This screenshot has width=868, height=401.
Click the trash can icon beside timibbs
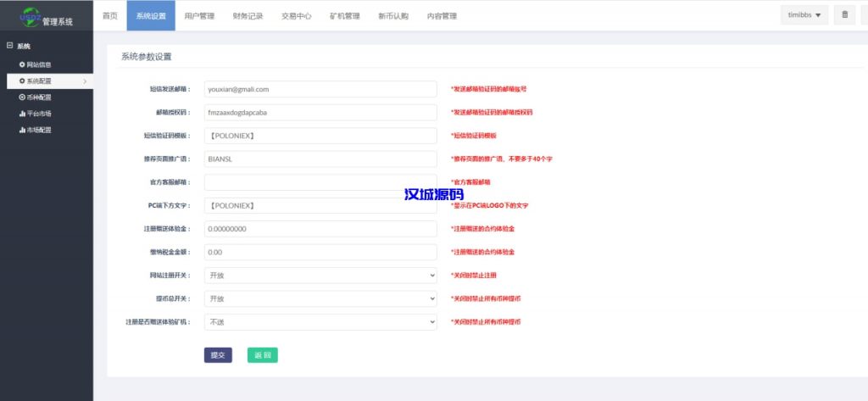pos(845,15)
